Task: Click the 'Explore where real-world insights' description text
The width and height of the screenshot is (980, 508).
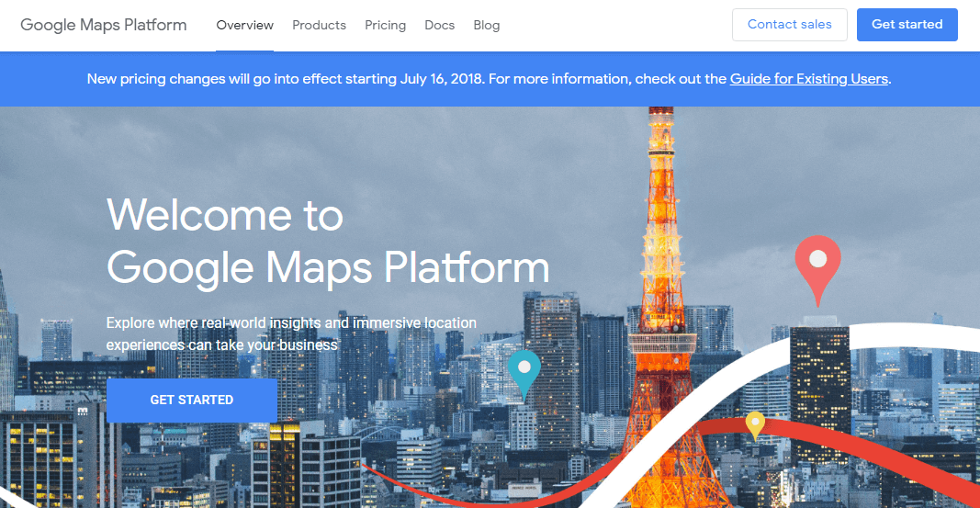Action: point(291,333)
